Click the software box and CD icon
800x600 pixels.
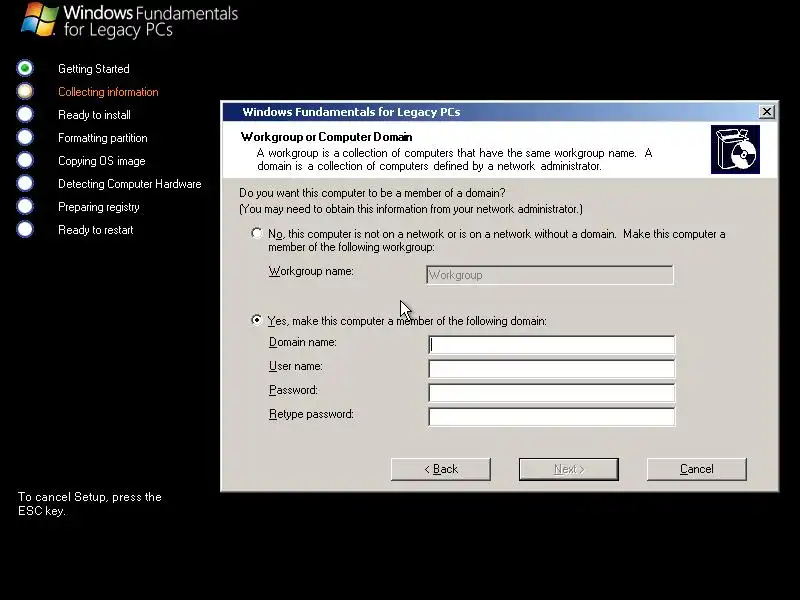[735, 149]
